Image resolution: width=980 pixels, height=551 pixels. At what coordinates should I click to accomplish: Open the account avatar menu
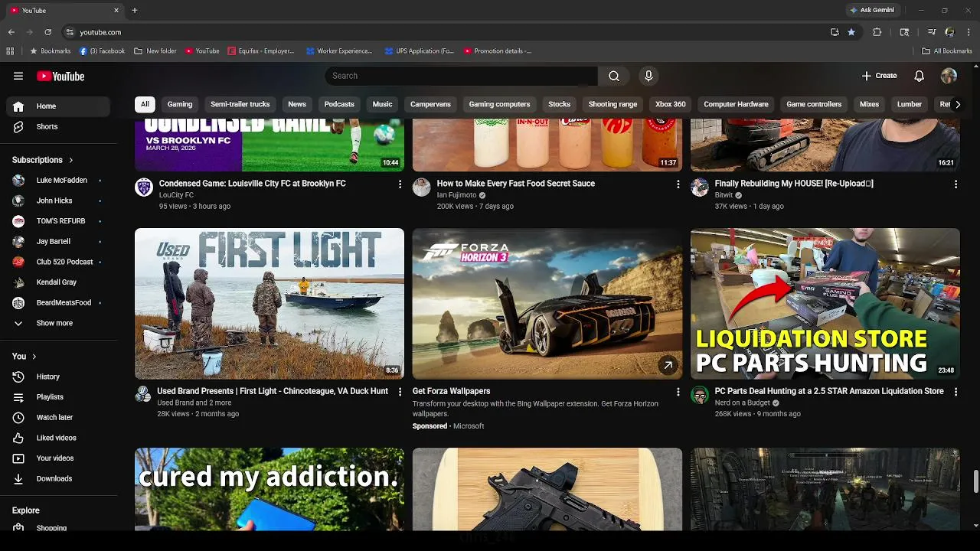[949, 76]
